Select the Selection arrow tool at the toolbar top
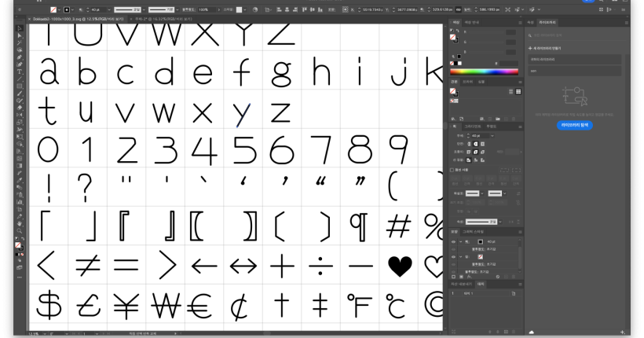The height and width of the screenshot is (338, 644). 20,28
